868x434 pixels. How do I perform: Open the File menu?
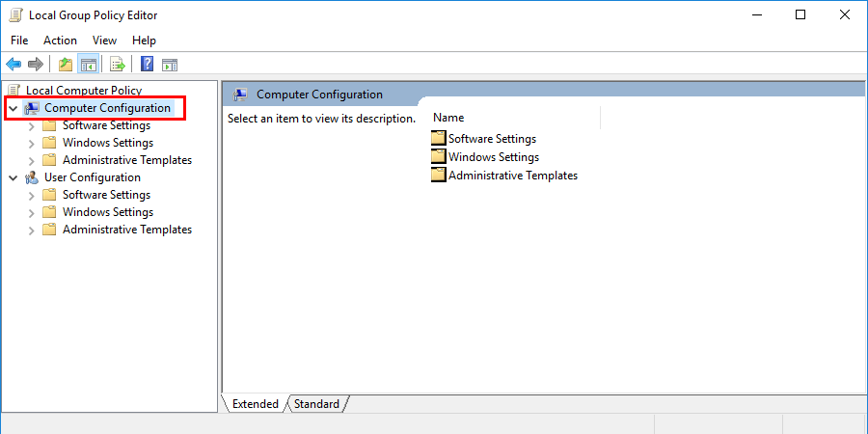(19, 41)
